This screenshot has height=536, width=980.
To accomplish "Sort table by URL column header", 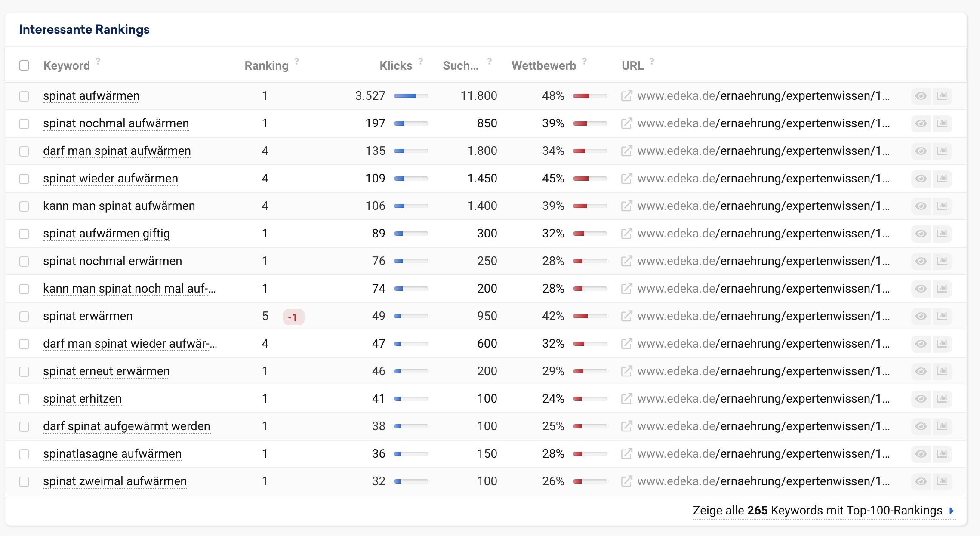I will pos(632,66).
